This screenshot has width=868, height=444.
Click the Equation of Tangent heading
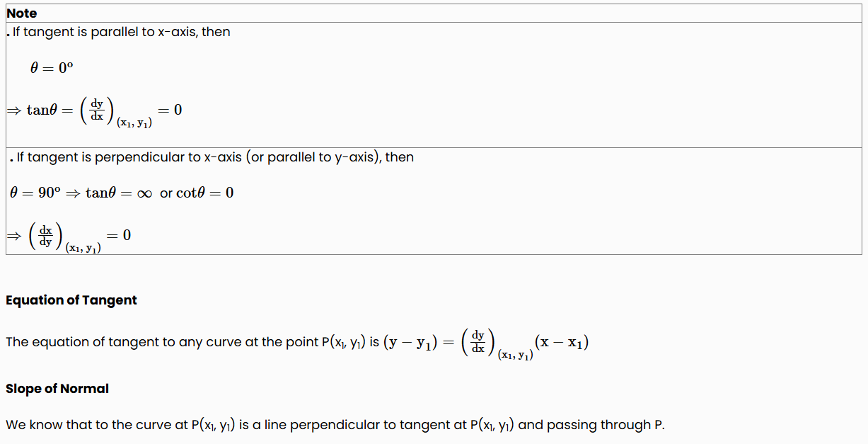[x=71, y=300]
